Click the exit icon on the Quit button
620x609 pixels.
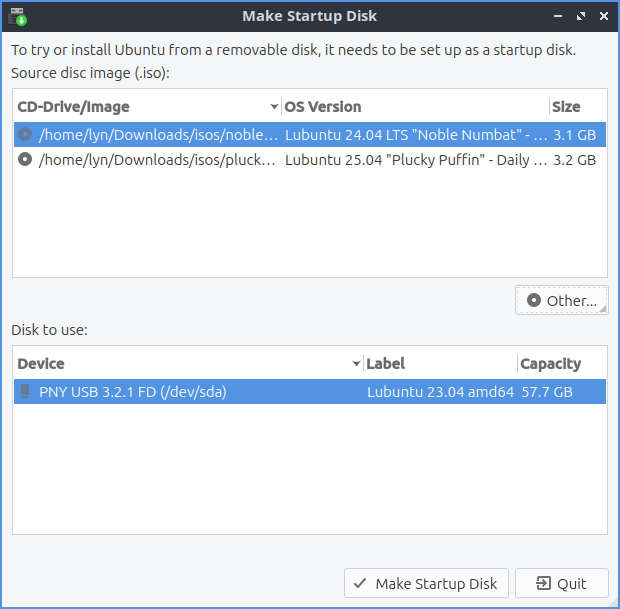tap(543, 584)
